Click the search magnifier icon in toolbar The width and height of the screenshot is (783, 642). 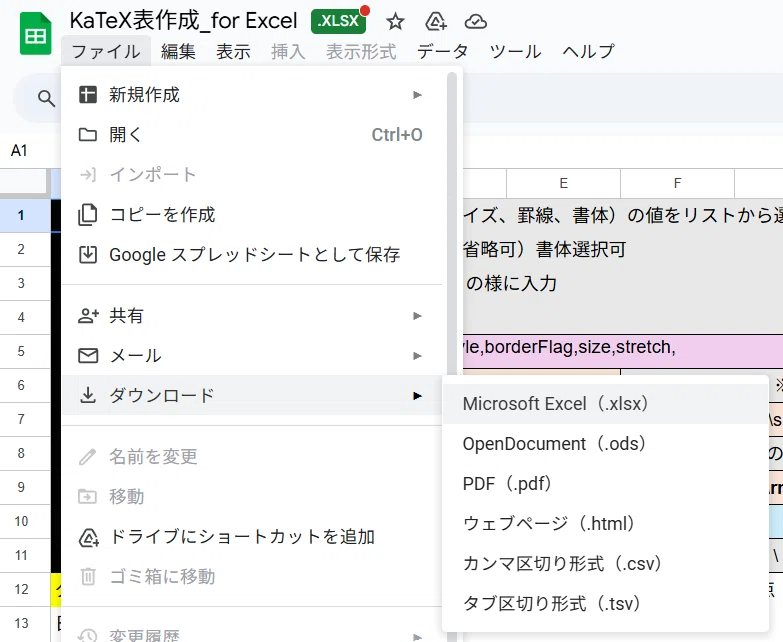[46, 98]
